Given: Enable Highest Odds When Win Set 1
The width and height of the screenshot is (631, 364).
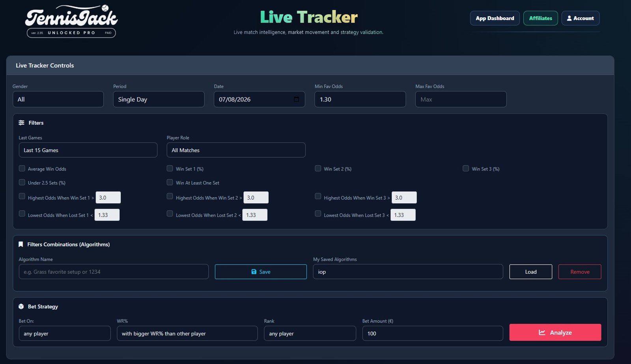Looking at the screenshot, I should [x=22, y=196].
